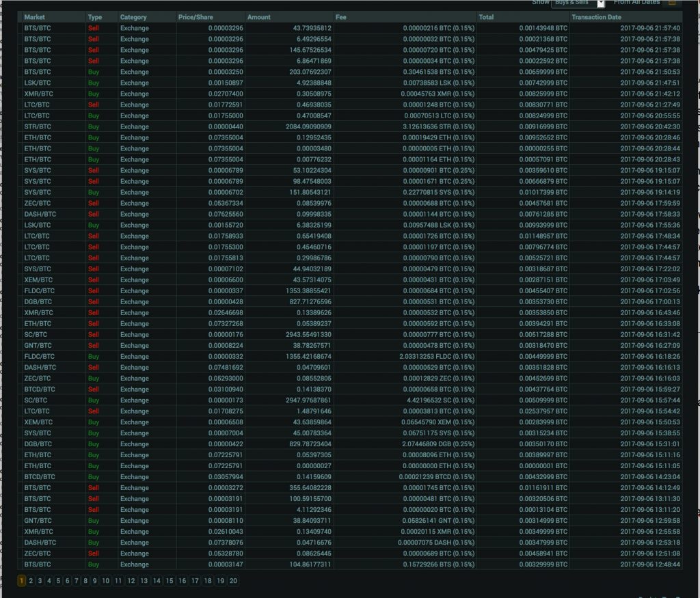The width and height of the screenshot is (700, 598).
Task: Click amount 1353.38855421
Action: click(x=308, y=291)
